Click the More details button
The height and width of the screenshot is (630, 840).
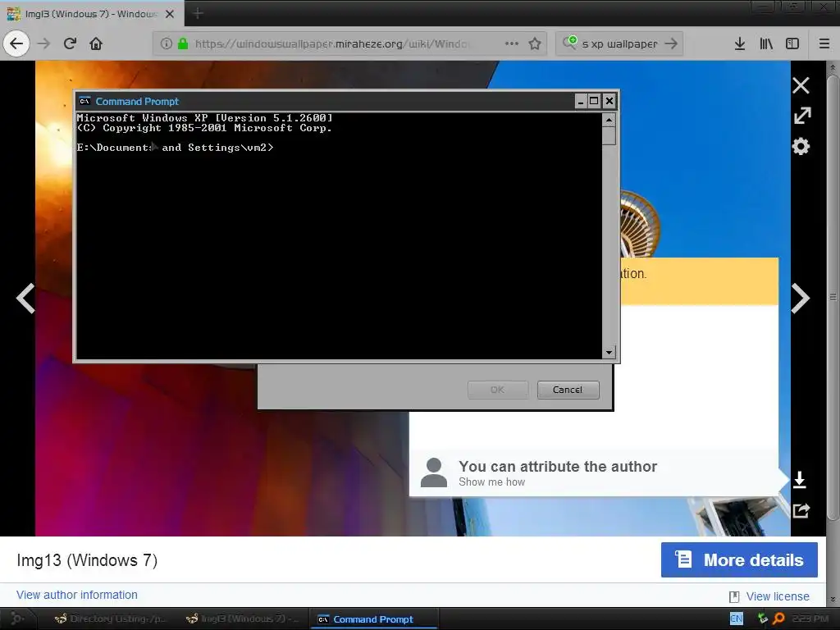pos(739,559)
